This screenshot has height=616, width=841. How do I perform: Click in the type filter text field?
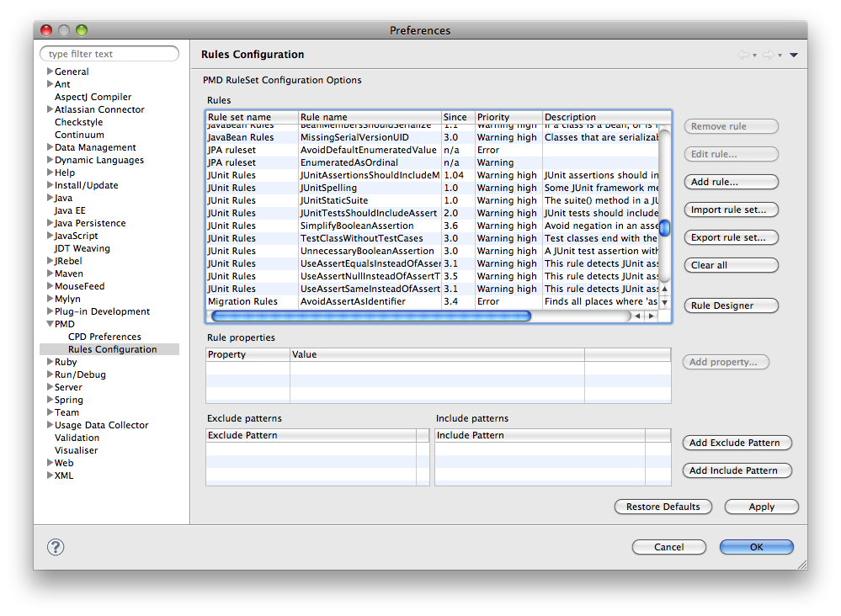click(x=109, y=53)
